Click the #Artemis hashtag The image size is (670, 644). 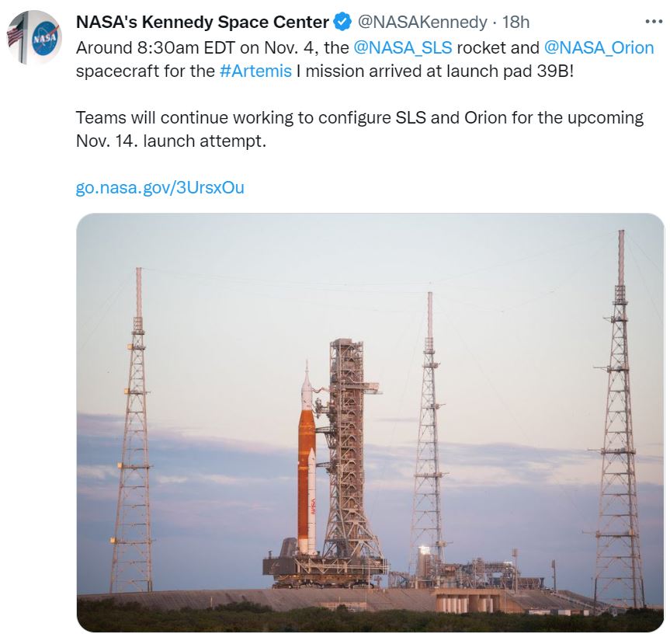click(x=255, y=71)
